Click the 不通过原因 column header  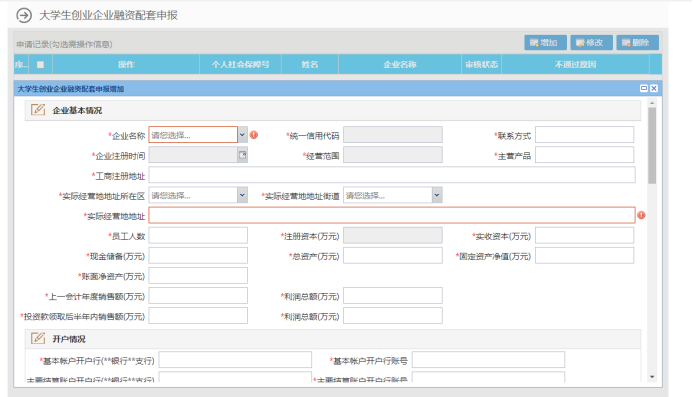[575, 65]
